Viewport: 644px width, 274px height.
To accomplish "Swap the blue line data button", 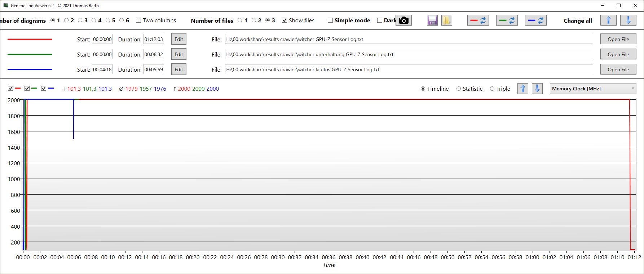I will [x=536, y=21].
